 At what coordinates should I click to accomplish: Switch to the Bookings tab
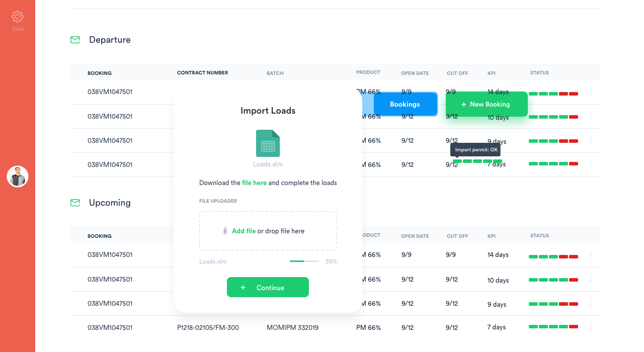[x=405, y=104]
